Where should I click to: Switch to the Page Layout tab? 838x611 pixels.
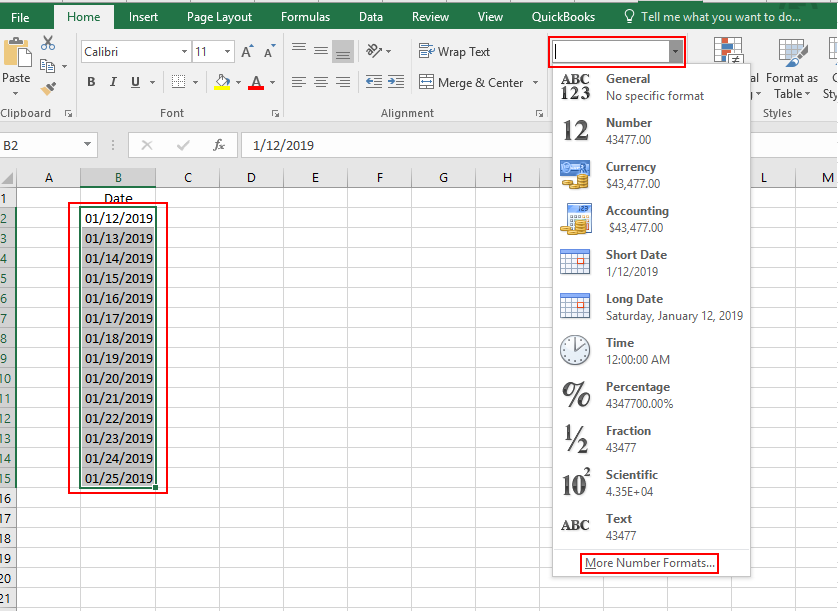[219, 17]
